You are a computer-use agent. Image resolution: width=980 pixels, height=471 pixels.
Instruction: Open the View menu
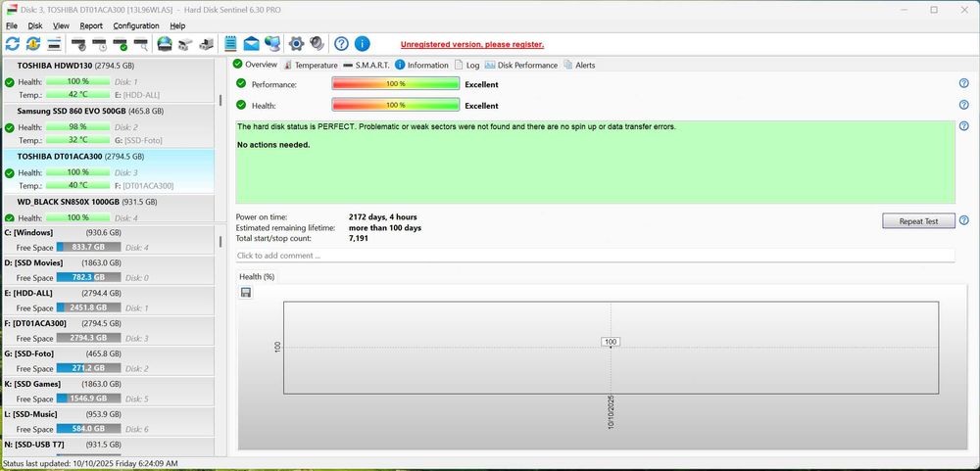pyautogui.click(x=61, y=25)
